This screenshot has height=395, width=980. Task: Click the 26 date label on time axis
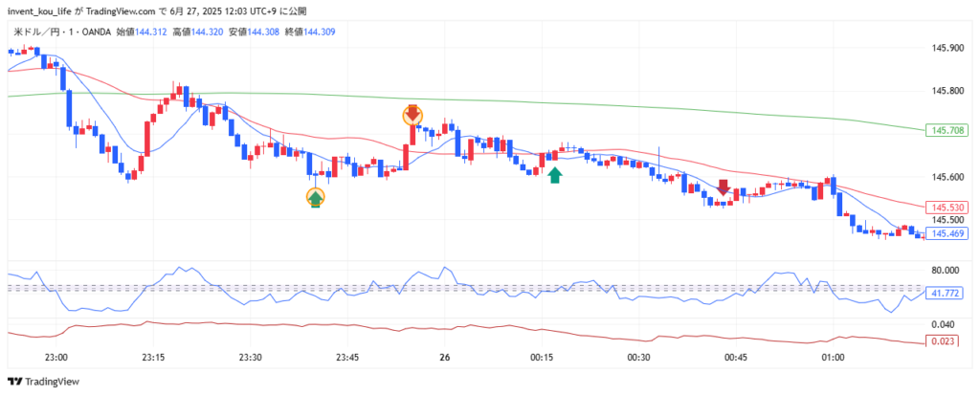click(x=445, y=358)
